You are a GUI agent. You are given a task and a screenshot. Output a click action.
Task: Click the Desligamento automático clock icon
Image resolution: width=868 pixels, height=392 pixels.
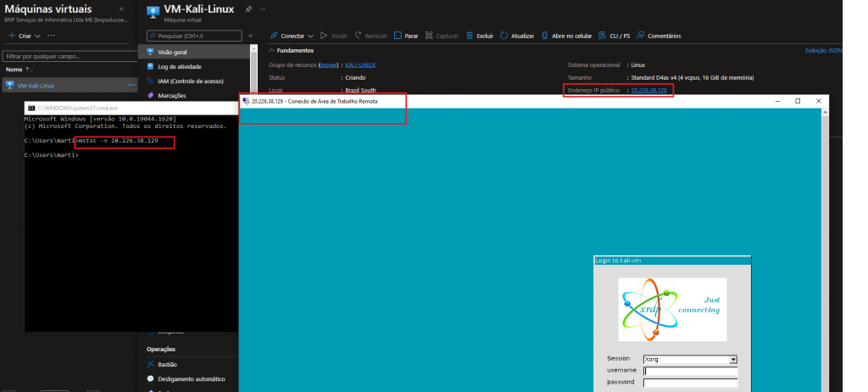point(150,378)
